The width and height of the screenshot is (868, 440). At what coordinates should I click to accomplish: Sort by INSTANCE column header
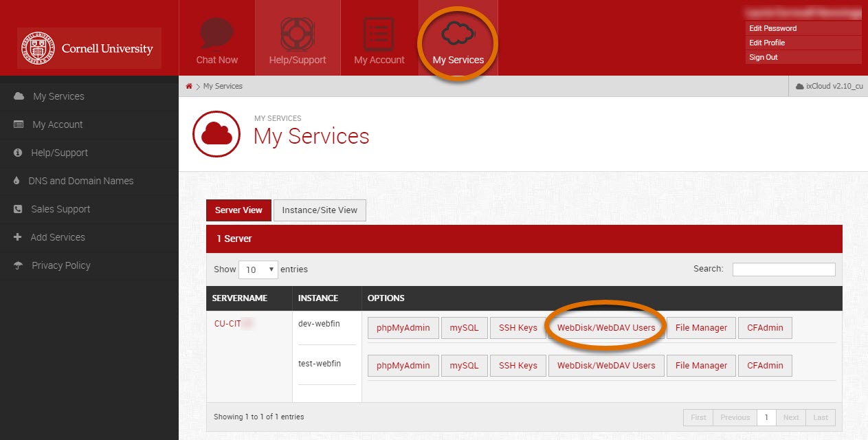coord(327,298)
